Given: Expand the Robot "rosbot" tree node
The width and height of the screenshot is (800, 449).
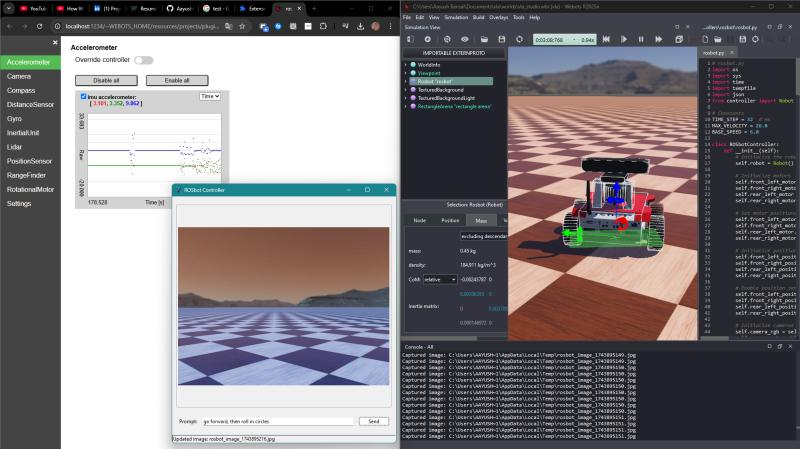Looking at the screenshot, I should 407,81.
